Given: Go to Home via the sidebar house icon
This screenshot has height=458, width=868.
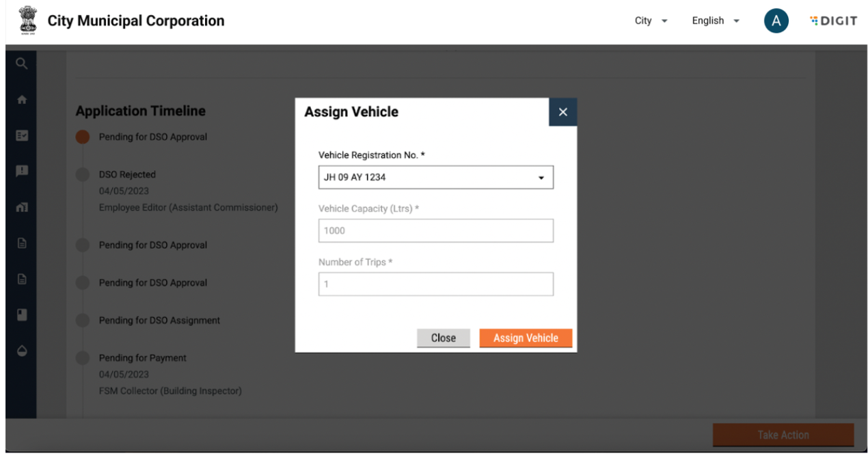Looking at the screenshot, I should point(21,100).
